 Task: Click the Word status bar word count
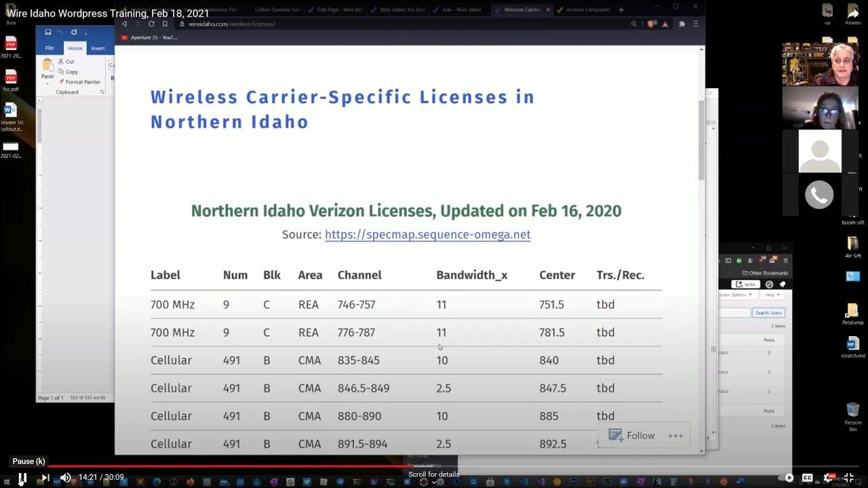pos(87,398)
